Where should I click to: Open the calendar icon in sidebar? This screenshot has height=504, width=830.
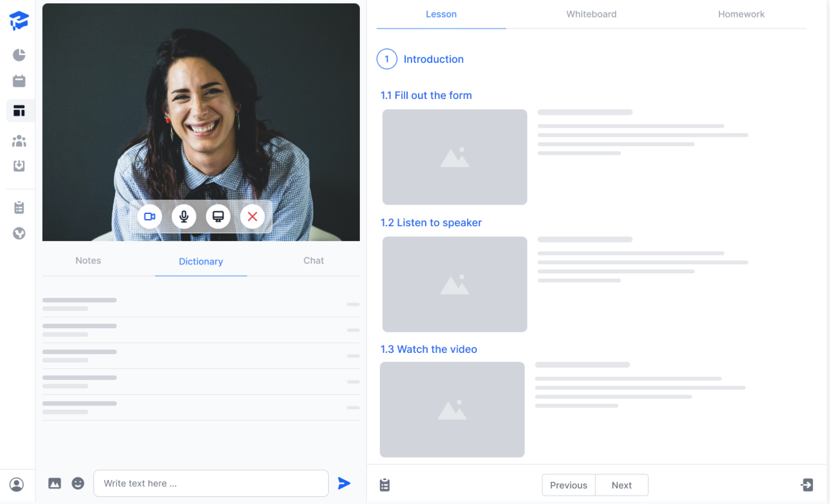[19, 81]
